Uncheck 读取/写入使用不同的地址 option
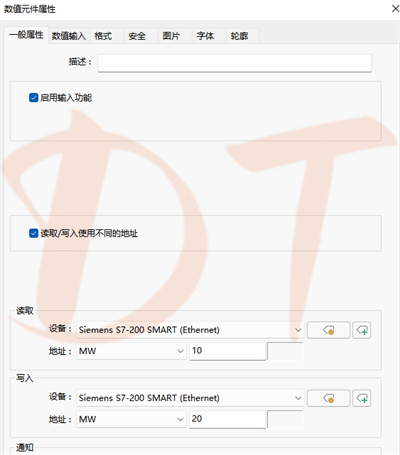The height and width of the screenshot is (455, 400). coord(33,233)
